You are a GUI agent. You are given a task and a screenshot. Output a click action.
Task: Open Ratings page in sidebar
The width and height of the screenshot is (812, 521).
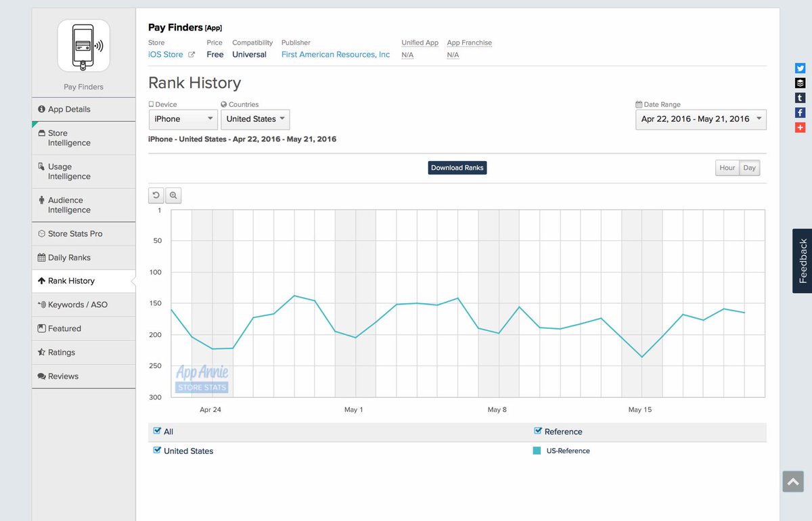pos(83,353)
